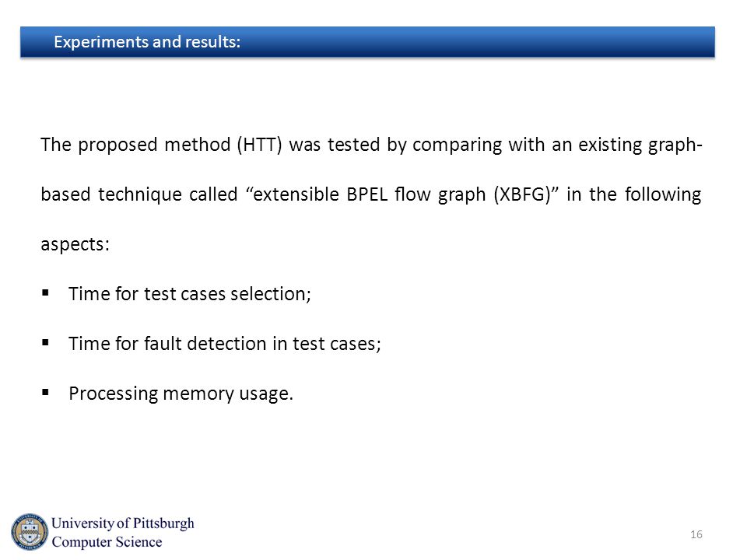Click the University of Pittsburgh seal logo

click(30, 531)
